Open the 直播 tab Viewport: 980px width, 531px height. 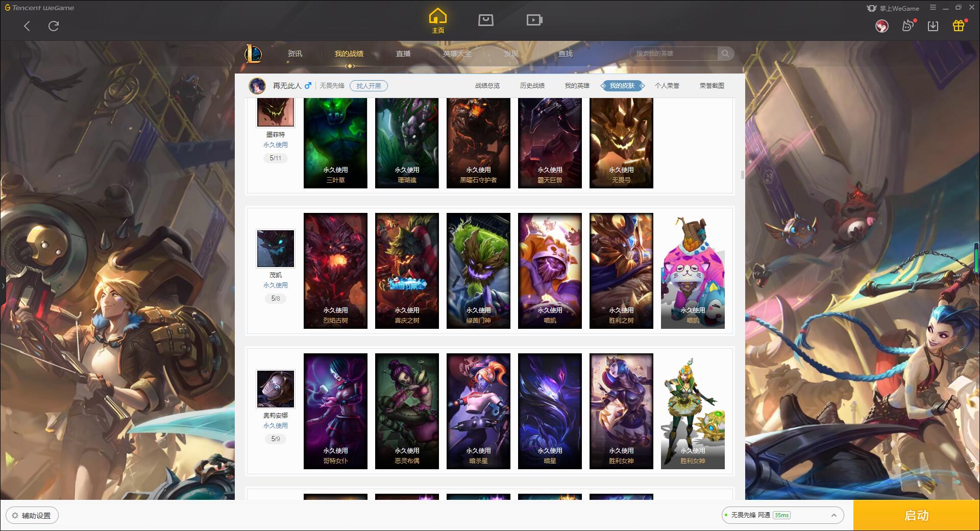pyautogui.click(x=403, y=54)
